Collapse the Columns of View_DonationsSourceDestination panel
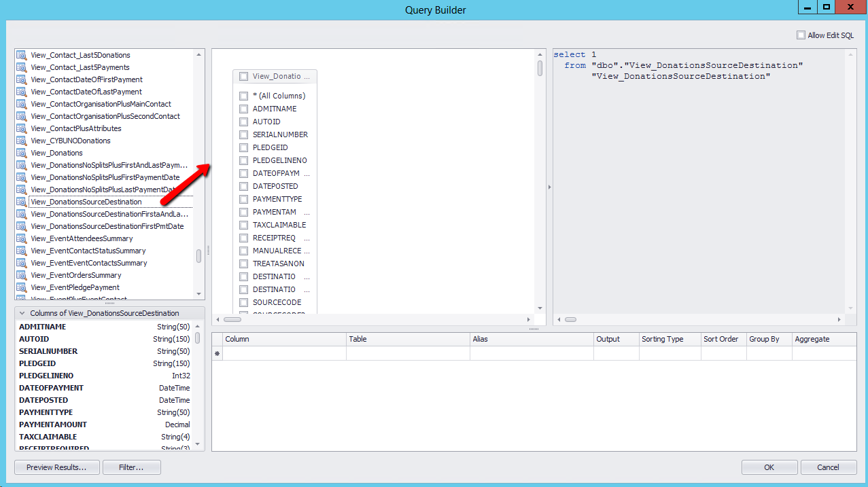This screenshot has width=868, height=487. coord(22,313)
